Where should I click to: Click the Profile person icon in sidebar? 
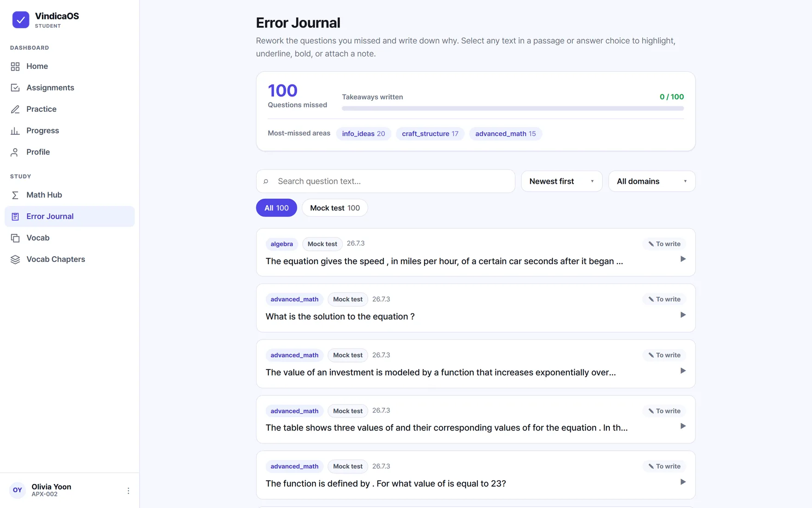point(15,152)
